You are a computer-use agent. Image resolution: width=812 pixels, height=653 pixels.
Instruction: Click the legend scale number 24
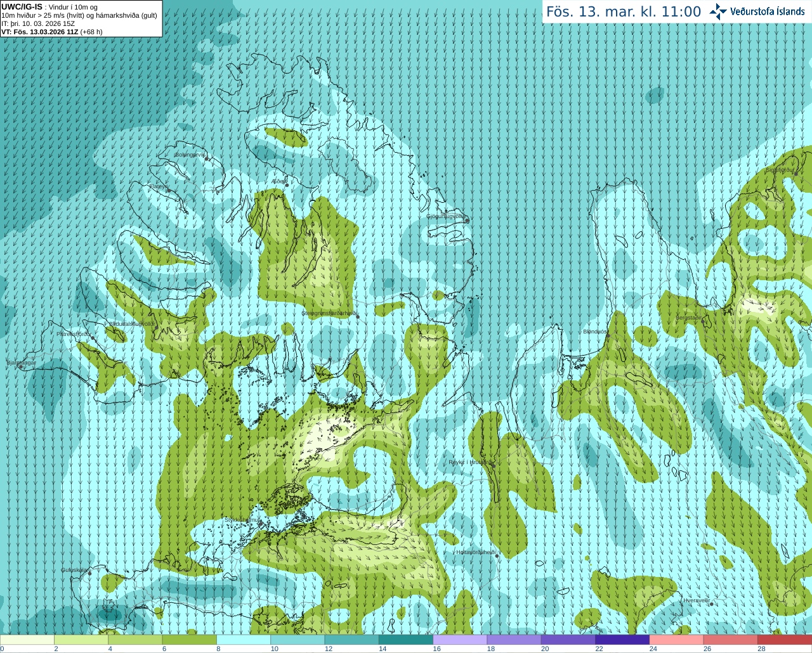coord(653,649)
